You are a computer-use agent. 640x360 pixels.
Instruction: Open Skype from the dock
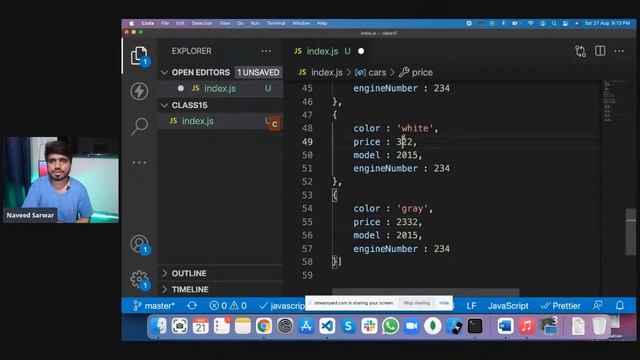click(348, 326)
